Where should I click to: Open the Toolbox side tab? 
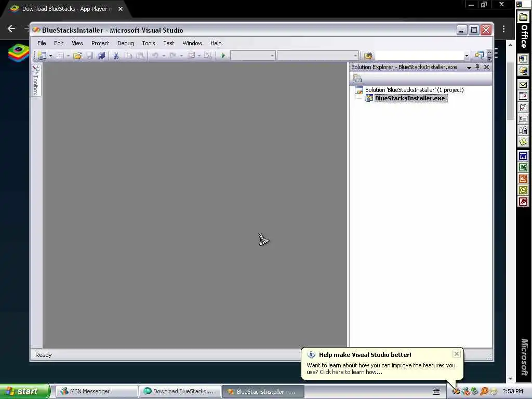(36, 80)
